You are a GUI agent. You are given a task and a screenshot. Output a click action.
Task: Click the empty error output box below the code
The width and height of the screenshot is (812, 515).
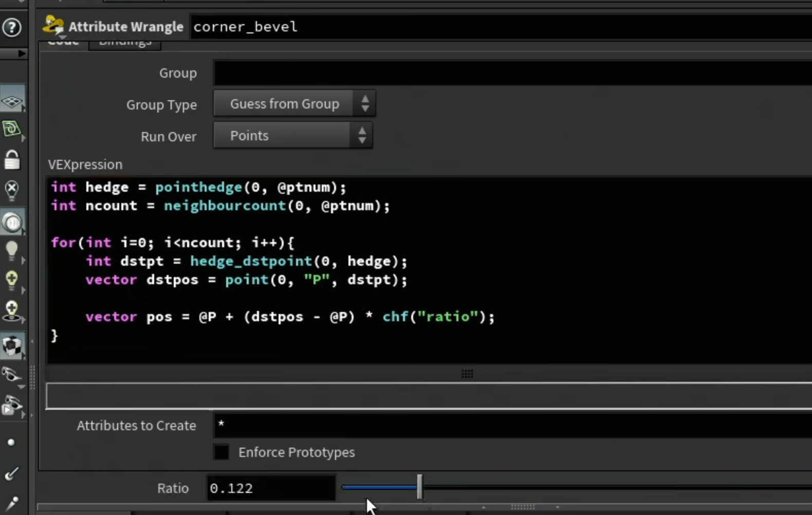click(x=429, y=396)
